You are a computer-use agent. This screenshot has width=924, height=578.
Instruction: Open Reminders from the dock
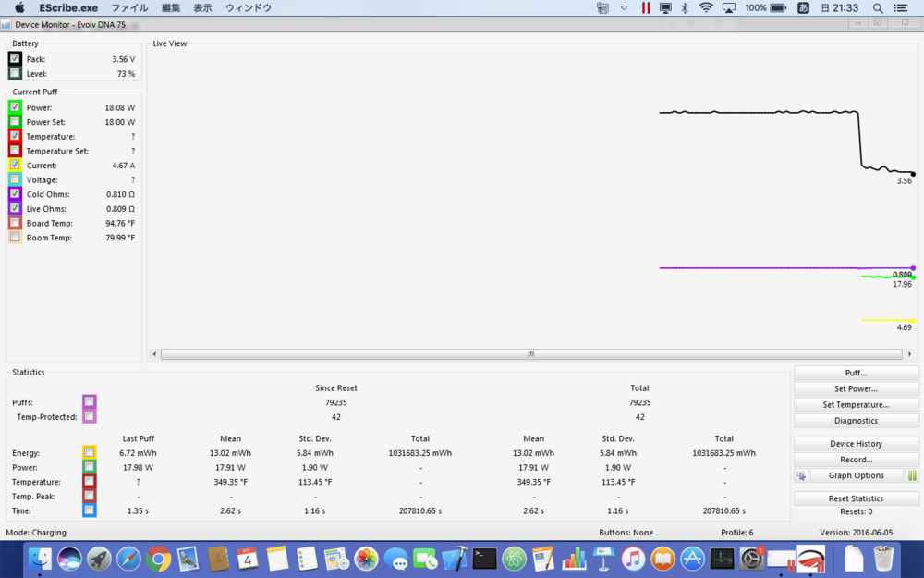coord(307,558)
